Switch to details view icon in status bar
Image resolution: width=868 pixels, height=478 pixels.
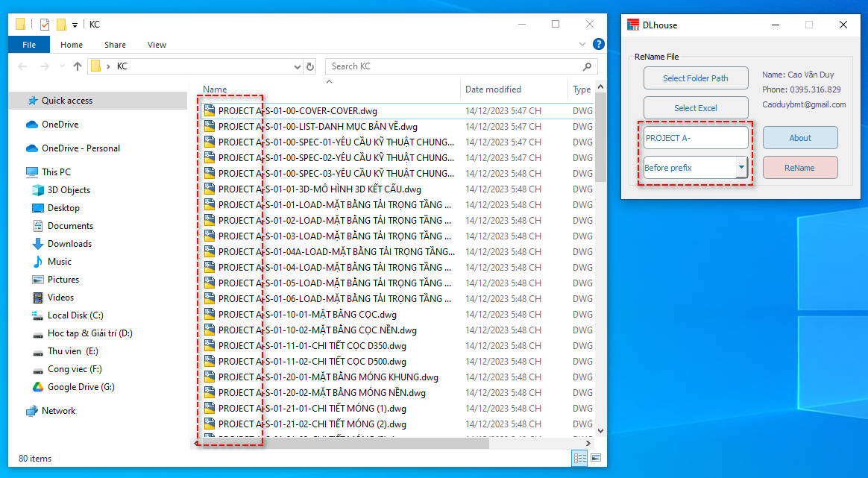tap(579, 458)
